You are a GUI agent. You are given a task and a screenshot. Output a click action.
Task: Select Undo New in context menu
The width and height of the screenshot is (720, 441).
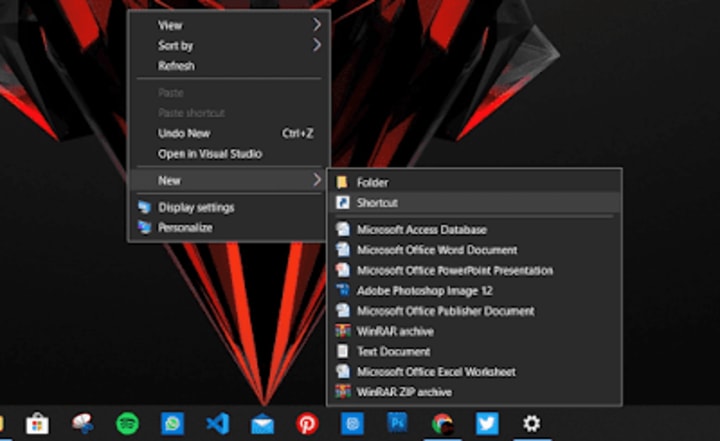tap(229, 133)
